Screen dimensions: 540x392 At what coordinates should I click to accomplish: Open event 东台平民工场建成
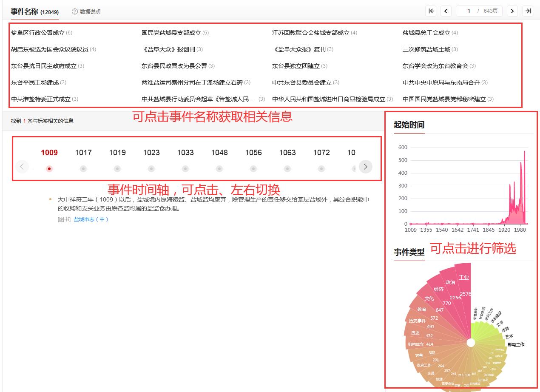pyautogui.click(x=35, y=82)
